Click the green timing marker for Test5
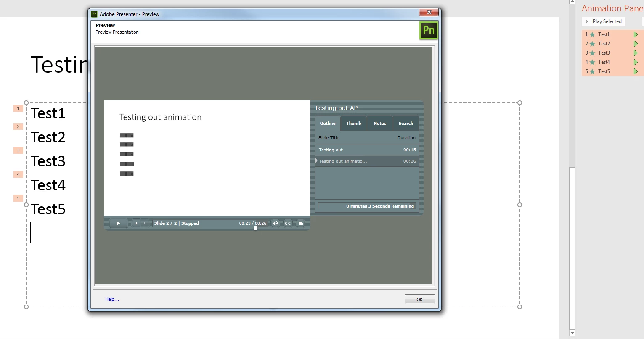644x339 pixels. (636, 71)
